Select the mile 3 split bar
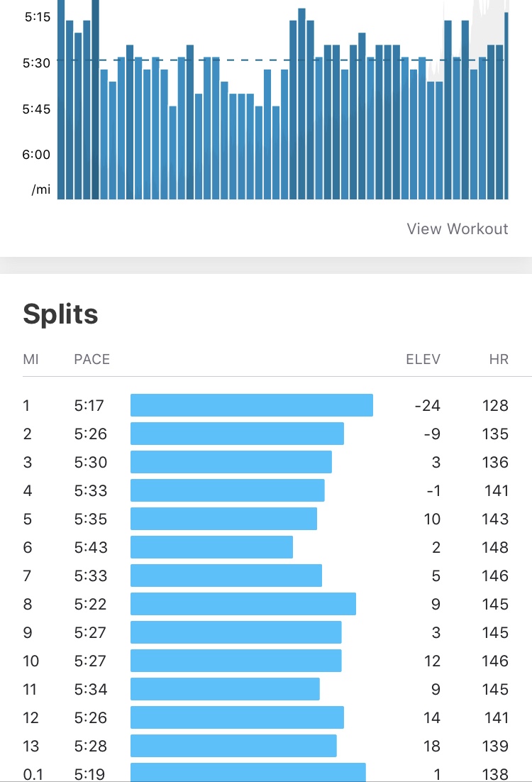 pos(231,462)
